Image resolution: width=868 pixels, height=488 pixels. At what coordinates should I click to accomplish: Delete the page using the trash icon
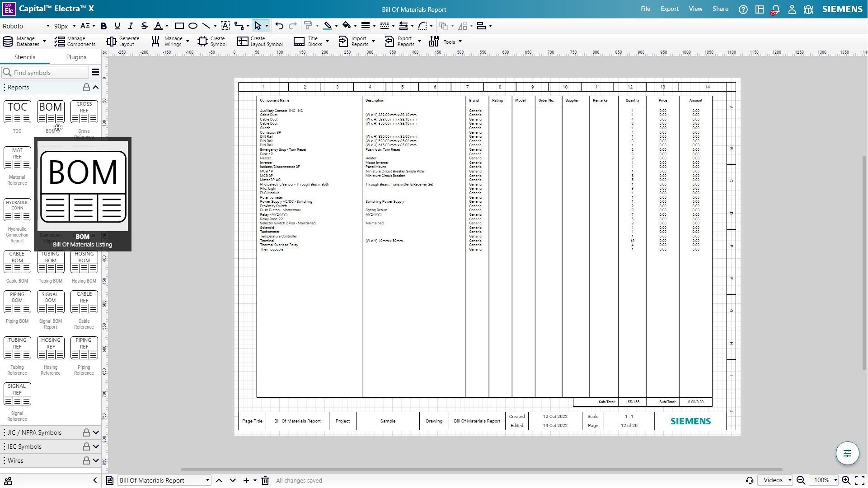[x=266, y=480]
